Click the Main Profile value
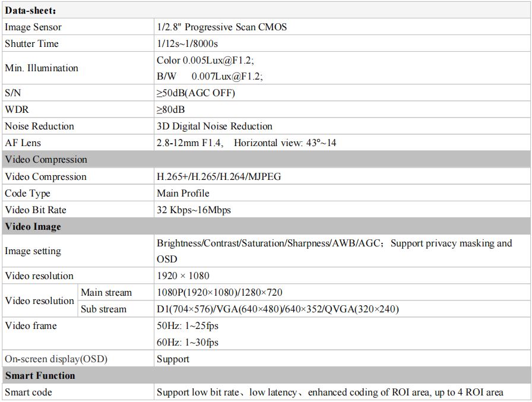Screen dimensions: 532x402 click(183, 194)
